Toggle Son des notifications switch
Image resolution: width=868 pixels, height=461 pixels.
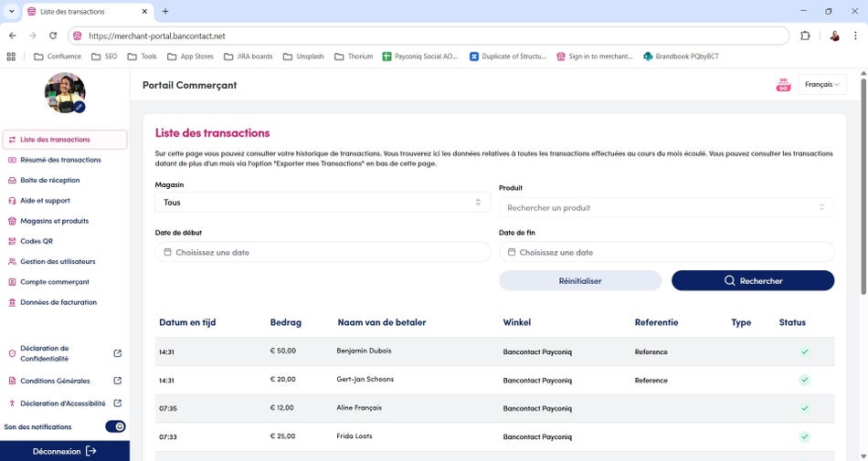pos(115,426)
